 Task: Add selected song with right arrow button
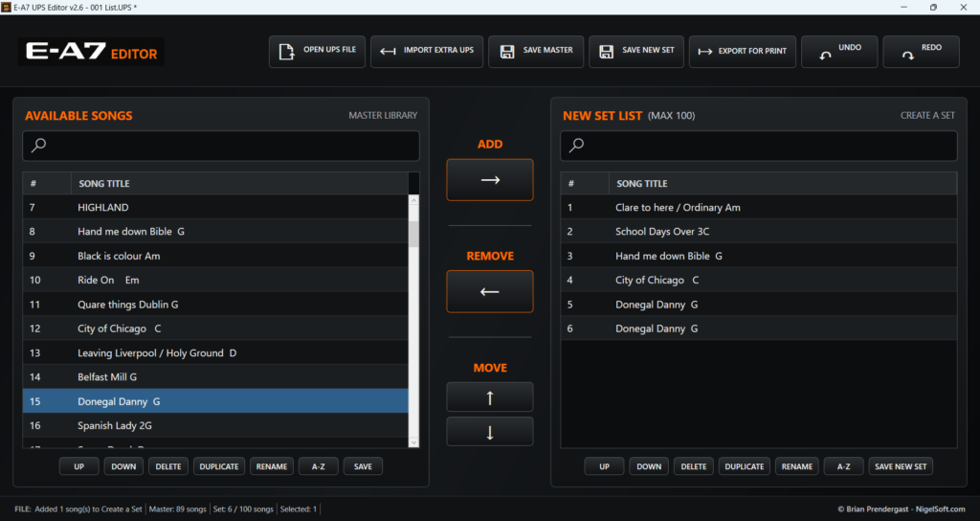pos(490,180)
